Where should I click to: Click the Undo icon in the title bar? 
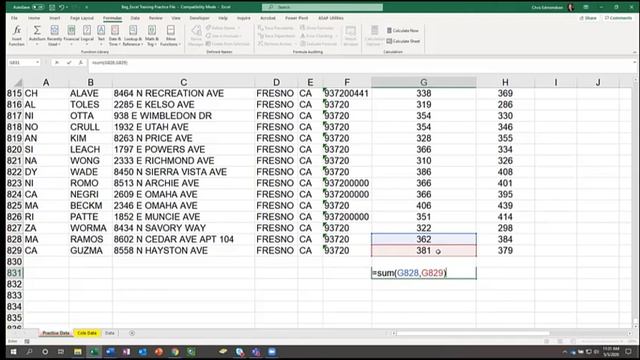62,7
